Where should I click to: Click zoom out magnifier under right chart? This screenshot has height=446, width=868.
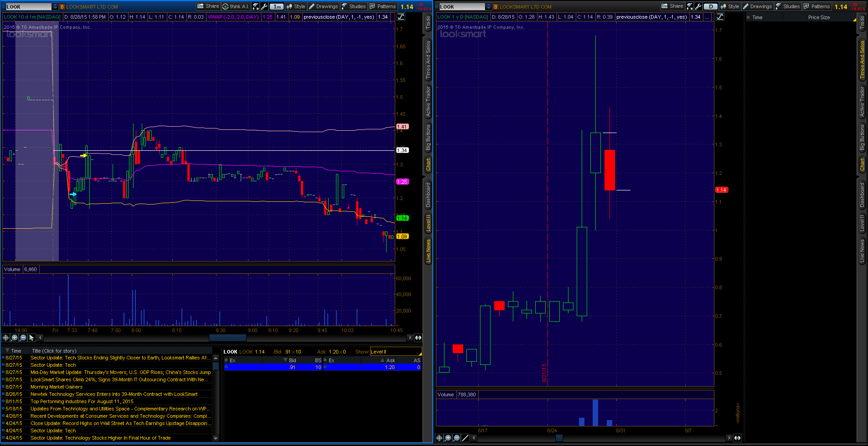tap(457, 438)
